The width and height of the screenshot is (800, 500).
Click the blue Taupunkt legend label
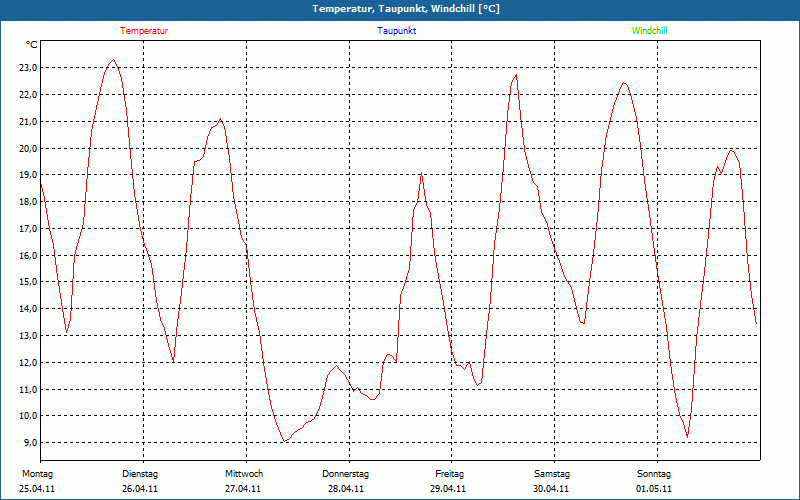pos(396,31)
